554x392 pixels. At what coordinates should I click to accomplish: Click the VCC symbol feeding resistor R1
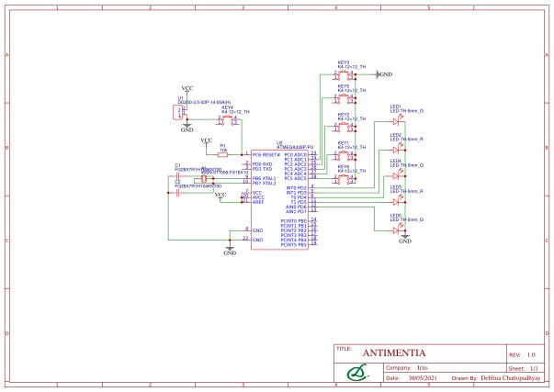(207, 140)
